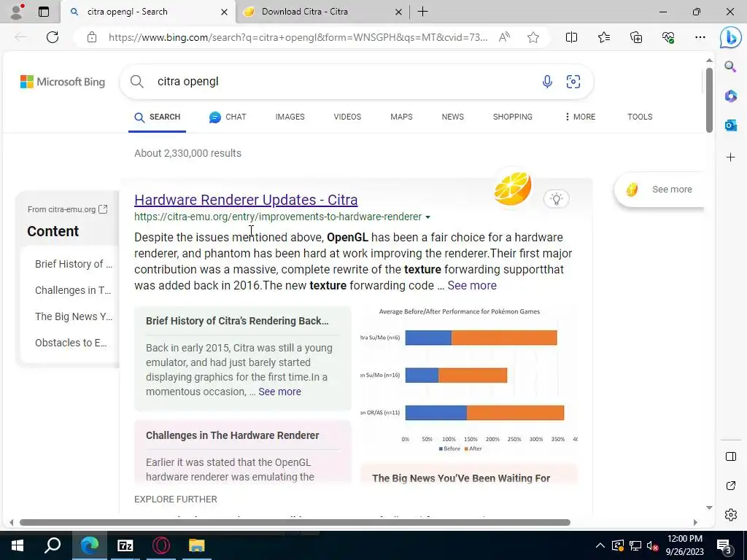The width and height of the screenshot is (747, 560).
Task: Jump to The Big News Y... content item
Action: click(x=74, y=316)
